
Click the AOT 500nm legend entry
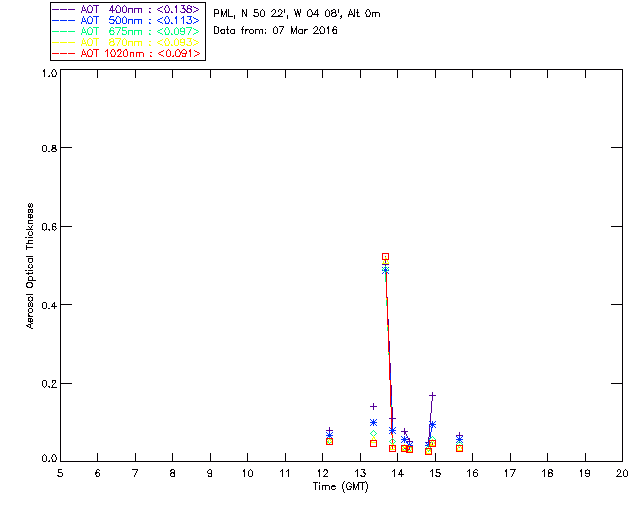[x=126, y=20]
